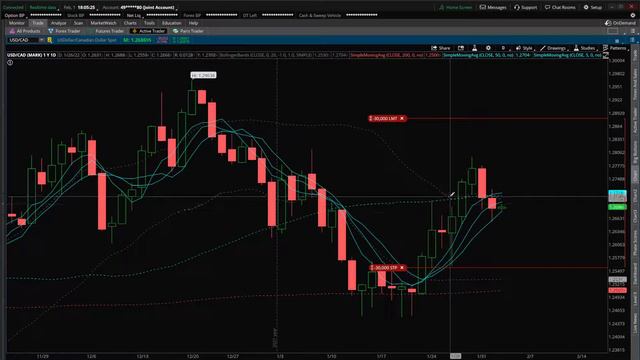The width and height of the screenshot is (640, 360).
Task: Open Chat Rooms
Action: [560, 7]
